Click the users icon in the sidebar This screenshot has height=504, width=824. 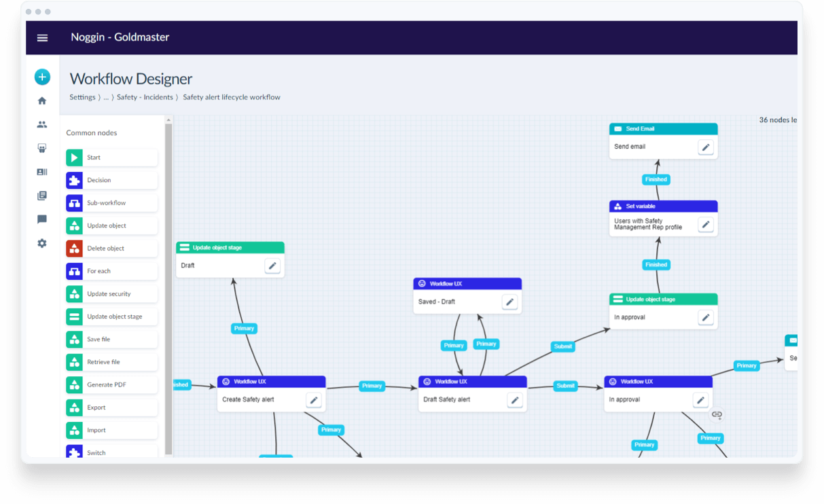pyautogui.click(x=42, y=124)
